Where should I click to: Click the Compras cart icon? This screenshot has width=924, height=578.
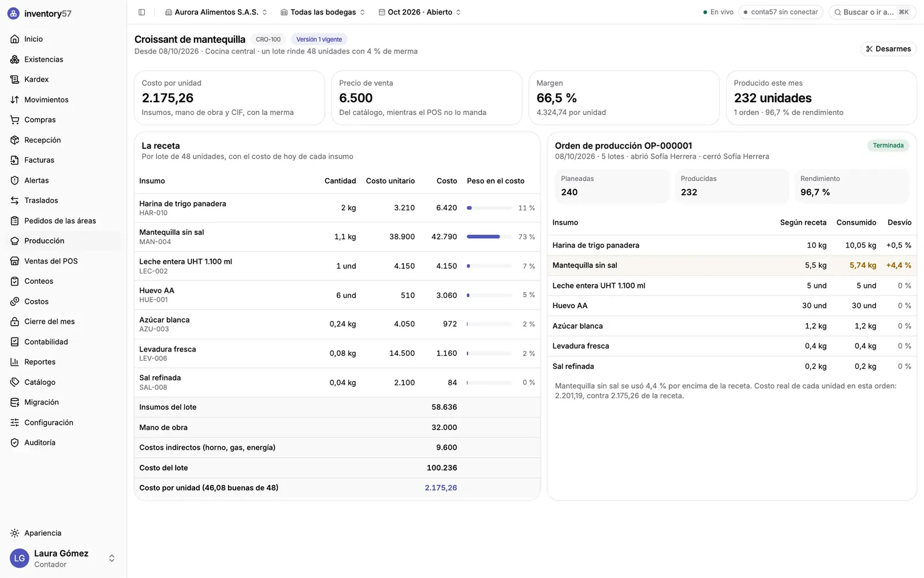[x=14, y=120]
